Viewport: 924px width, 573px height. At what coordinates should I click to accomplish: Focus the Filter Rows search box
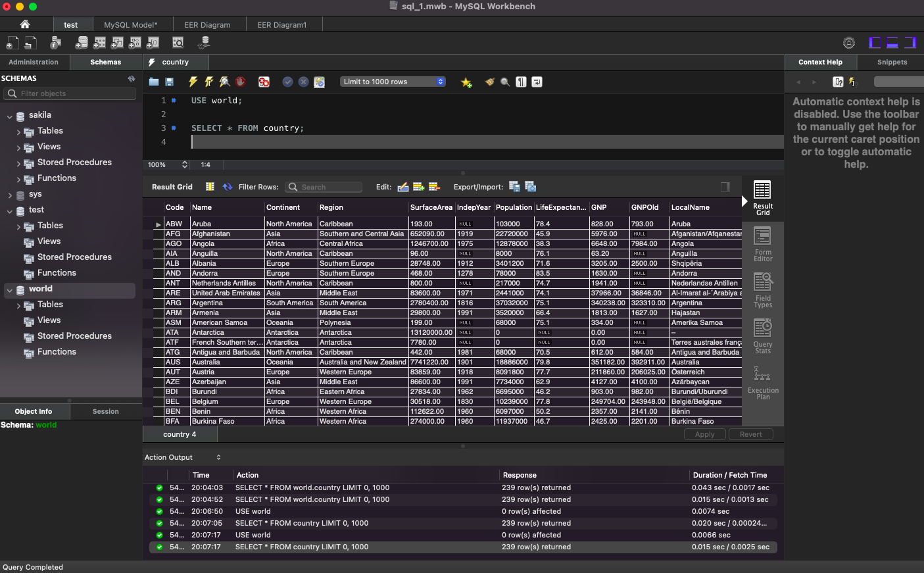pos(324,187)
